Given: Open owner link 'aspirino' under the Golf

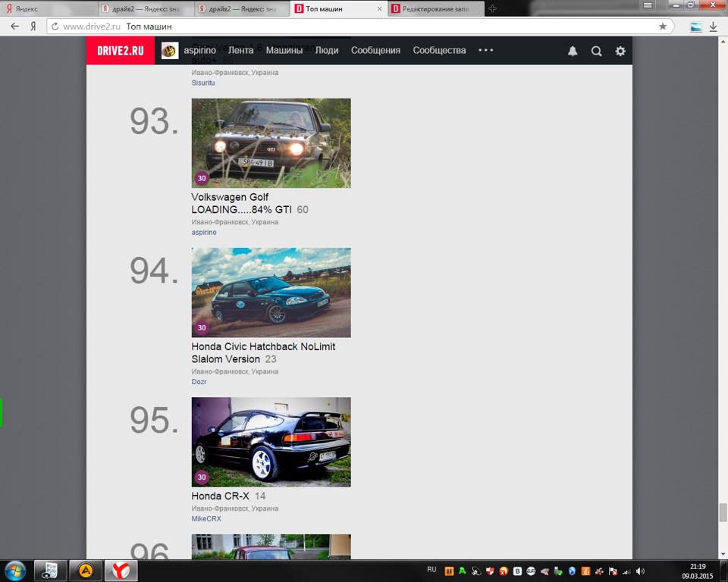Looking at the screenshot, I should coord(204,232).
